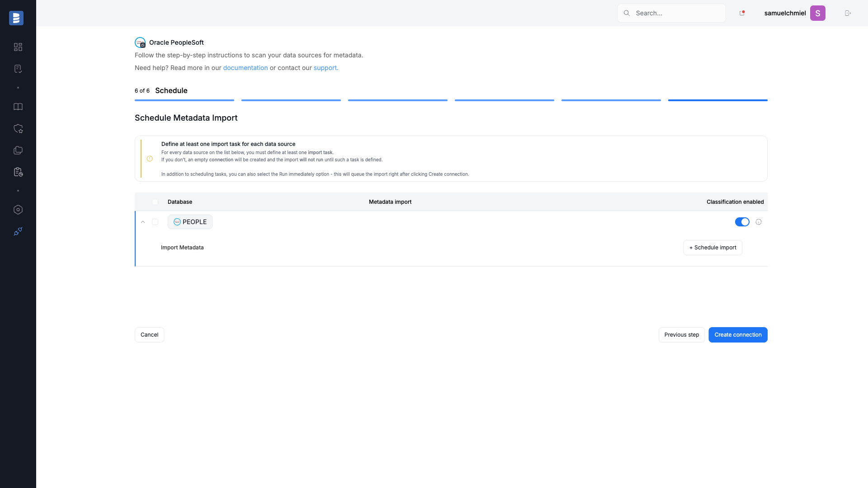The width and height of the screenshot is (868, 488).
Task: Go to step one progress bar segment
Action: point(184,100)
